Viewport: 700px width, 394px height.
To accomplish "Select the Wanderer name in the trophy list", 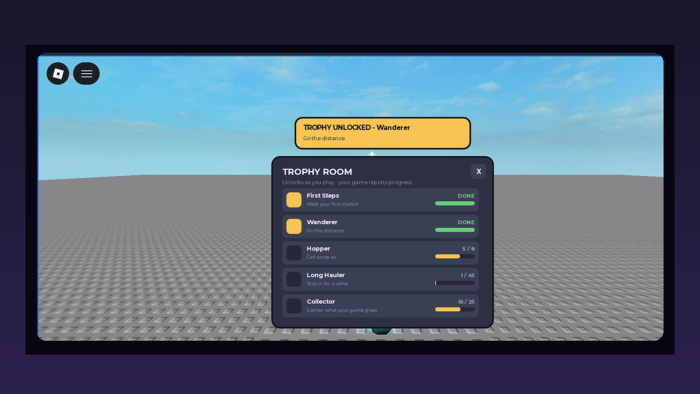I will coord(322,222).
